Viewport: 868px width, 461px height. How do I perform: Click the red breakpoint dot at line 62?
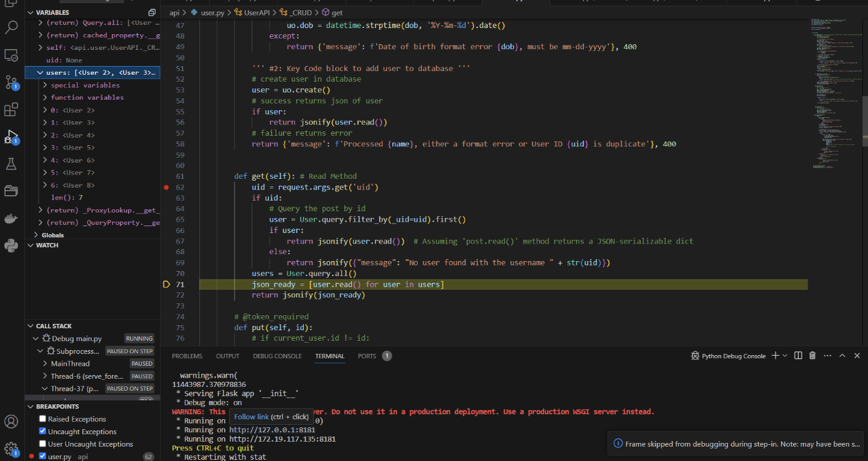tap(166, 187)
